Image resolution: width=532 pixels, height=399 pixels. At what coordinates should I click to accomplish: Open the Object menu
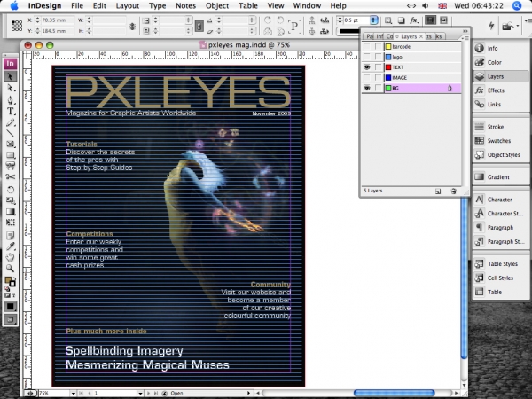tap(217, 6)
